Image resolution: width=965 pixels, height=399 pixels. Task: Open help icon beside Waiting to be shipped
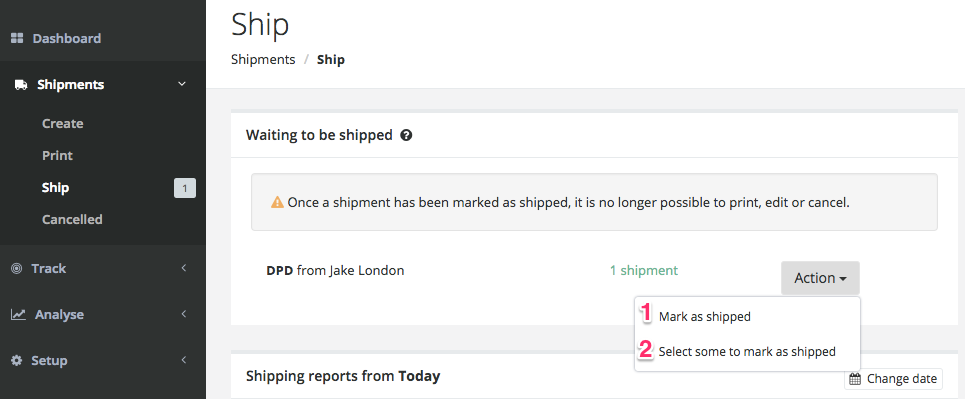tap(406, 135)
